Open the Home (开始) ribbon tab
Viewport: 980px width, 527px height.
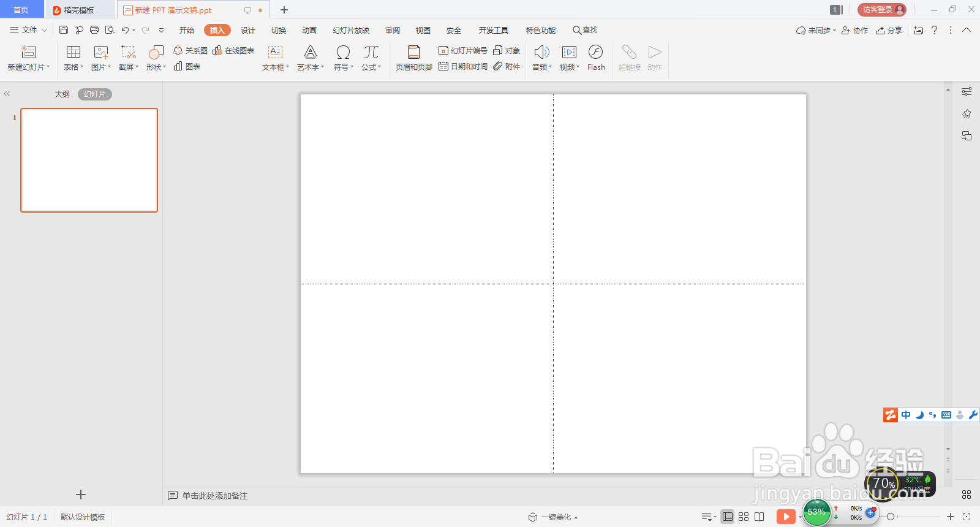(x=187, y=30)
